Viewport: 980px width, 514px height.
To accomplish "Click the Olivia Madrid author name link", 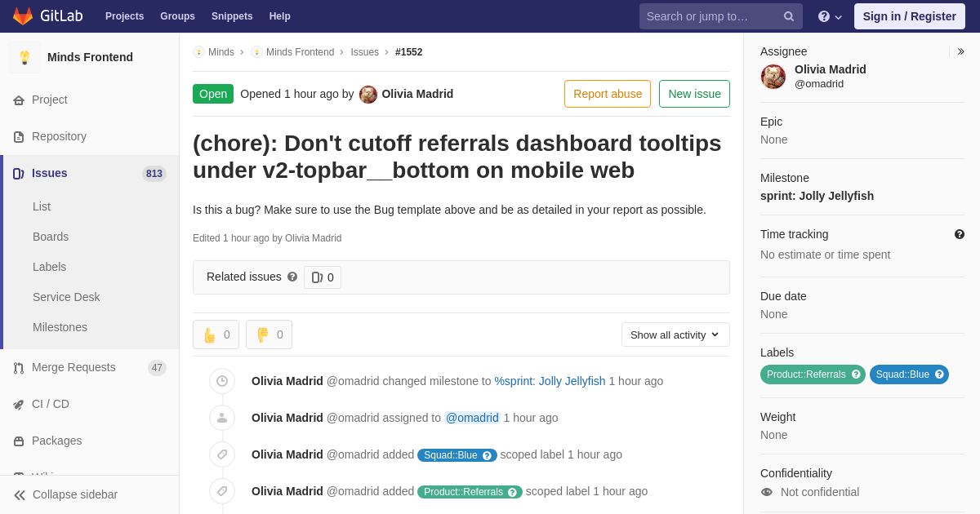I will point(417,94).
